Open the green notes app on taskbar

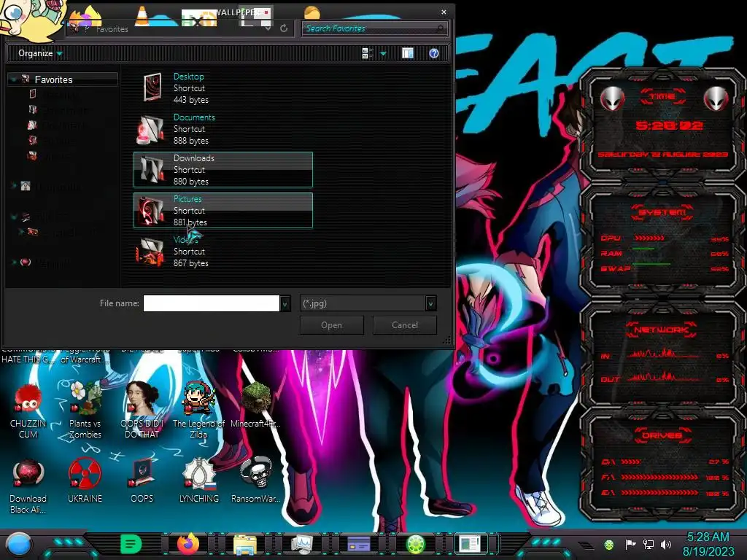click(131, 544)
